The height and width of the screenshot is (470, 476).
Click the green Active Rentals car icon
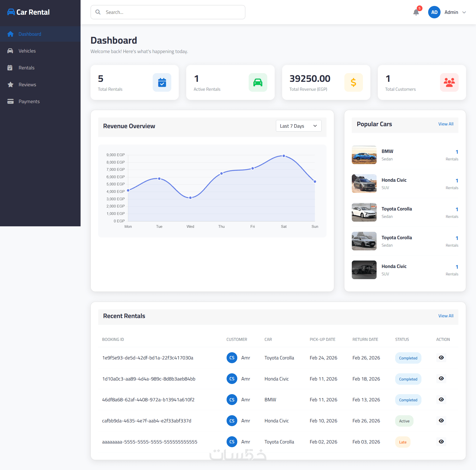click(258, 82)
